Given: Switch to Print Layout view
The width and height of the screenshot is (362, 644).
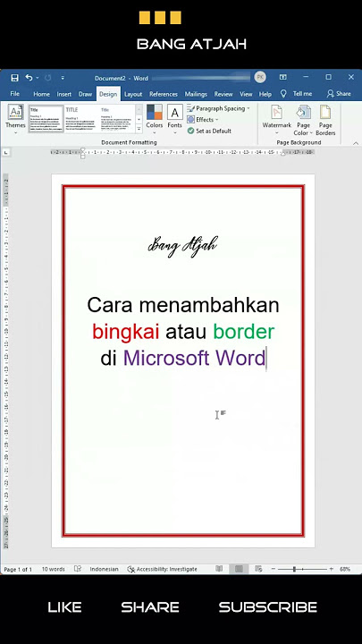Looking at the screenshot, I should [239, 569].
